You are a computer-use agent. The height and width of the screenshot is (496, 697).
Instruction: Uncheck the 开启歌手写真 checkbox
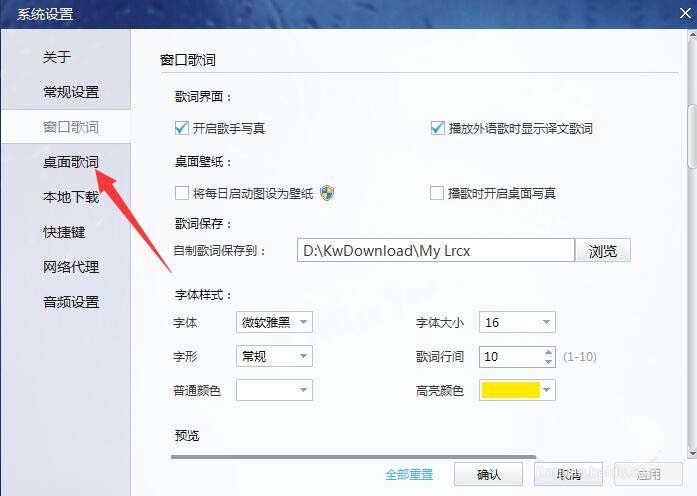coord(181,128)
